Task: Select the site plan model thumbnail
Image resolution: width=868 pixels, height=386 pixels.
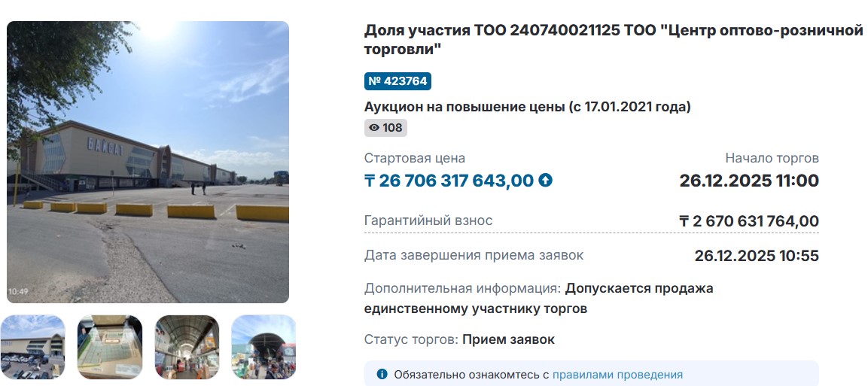Action: click(x=110, y=347)
